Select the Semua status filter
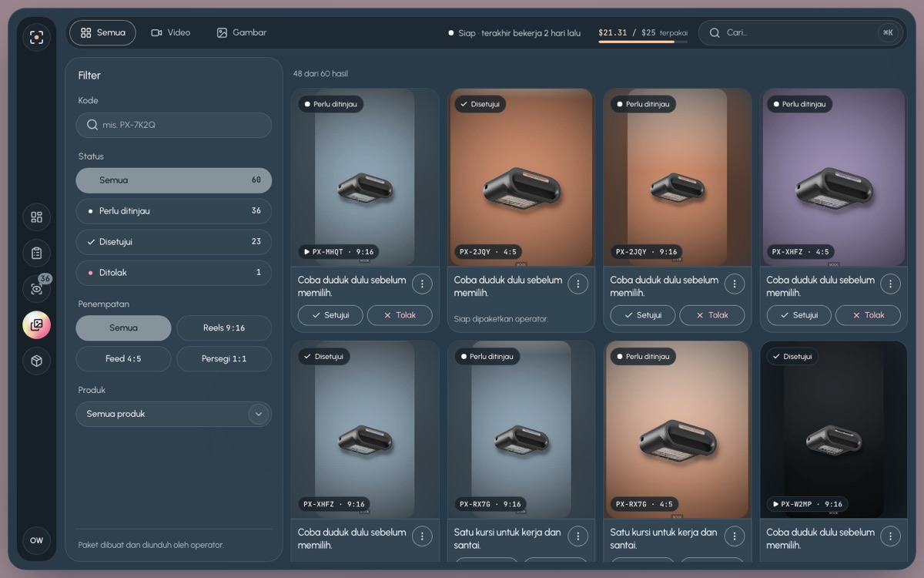This screenshot has height=578, width=924. (x=173, y=180)
